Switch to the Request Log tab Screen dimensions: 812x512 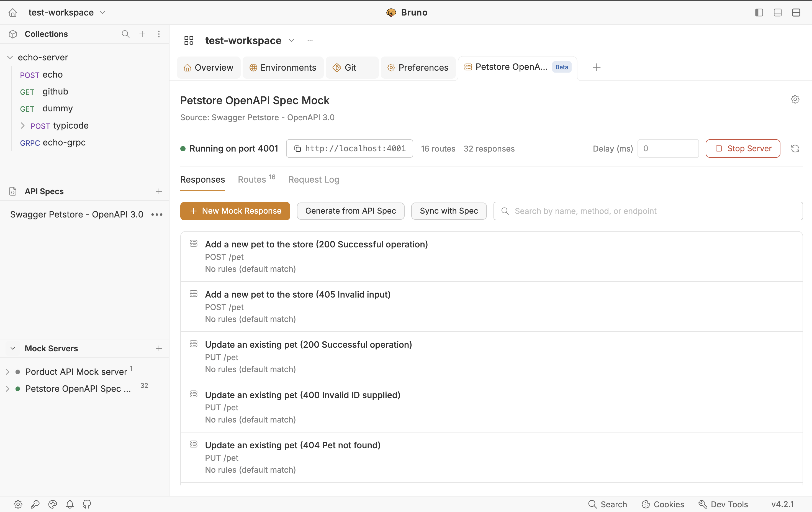pos(314,180)
